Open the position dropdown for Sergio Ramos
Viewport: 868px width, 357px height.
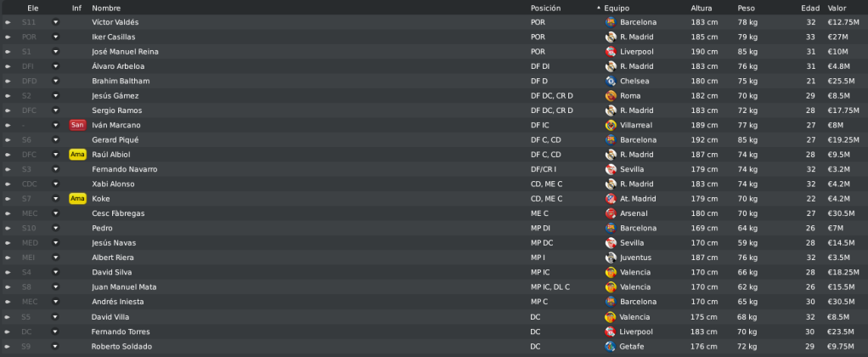coord(55,110)
